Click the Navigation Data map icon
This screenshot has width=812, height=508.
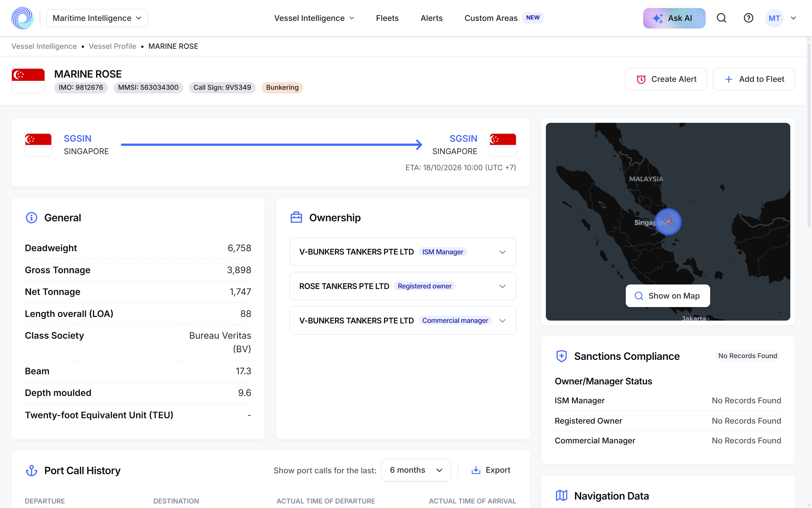tap(561, 496)
